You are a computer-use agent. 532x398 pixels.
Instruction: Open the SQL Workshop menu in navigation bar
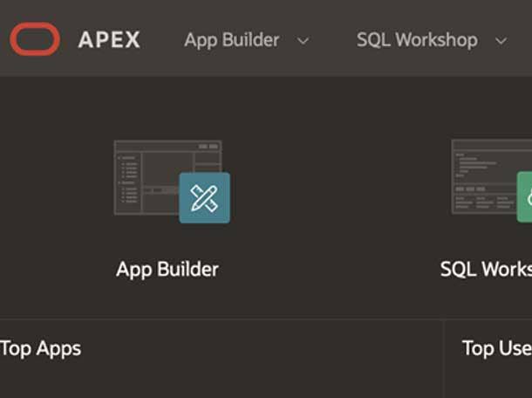click(417, 40)
